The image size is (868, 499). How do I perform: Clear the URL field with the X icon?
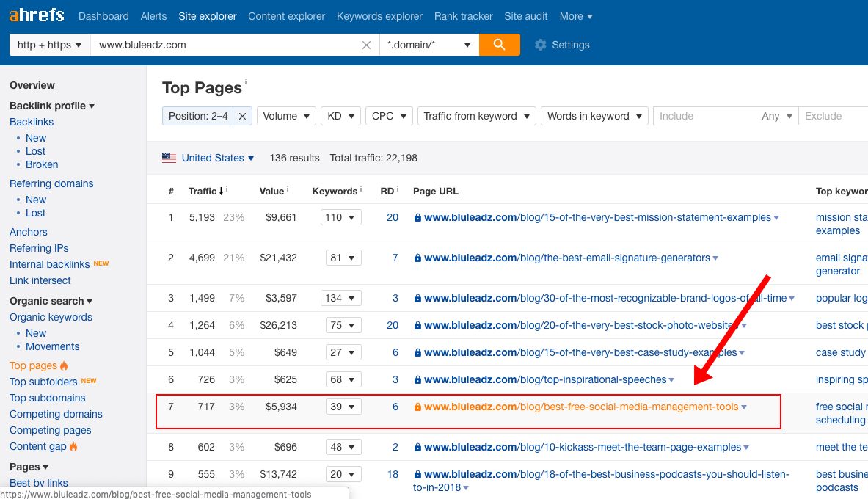coord(366,45)
